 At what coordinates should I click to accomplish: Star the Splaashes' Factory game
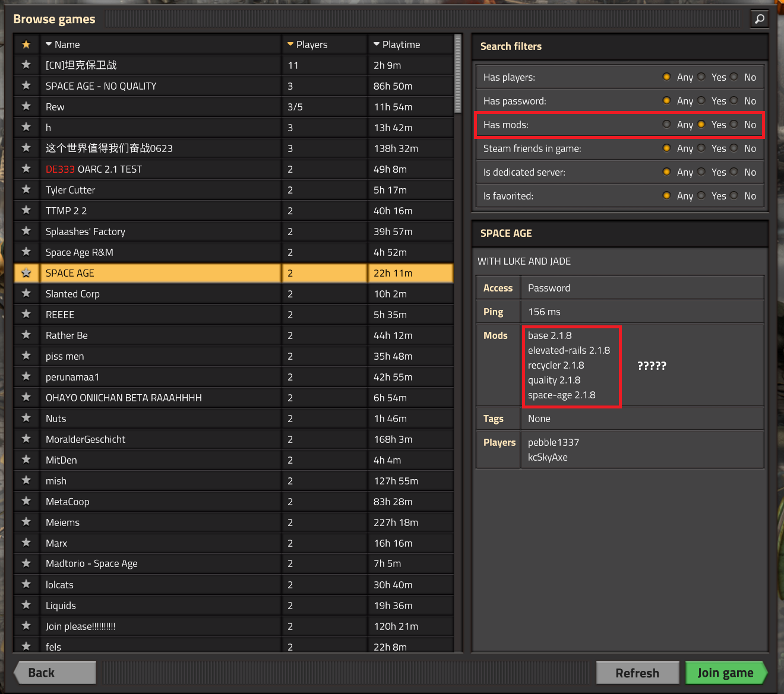coord(26,231)
